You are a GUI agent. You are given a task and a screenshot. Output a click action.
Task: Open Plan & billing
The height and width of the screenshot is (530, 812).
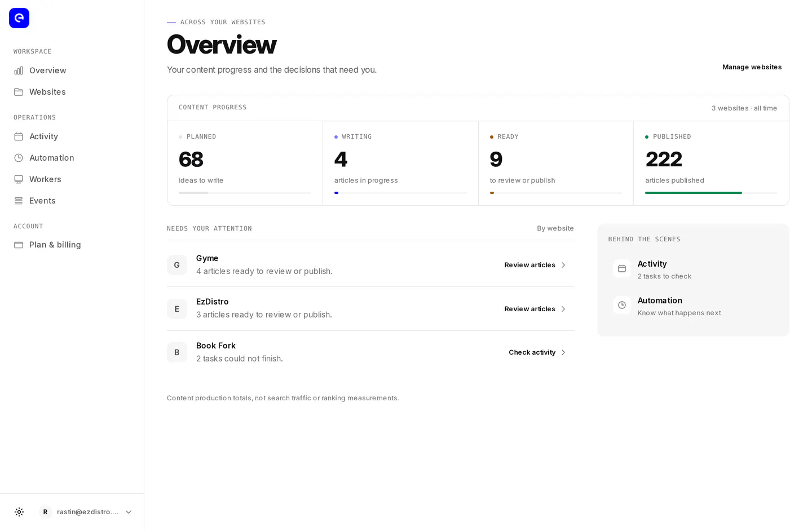pyautogui.click(x=72, y=245)
